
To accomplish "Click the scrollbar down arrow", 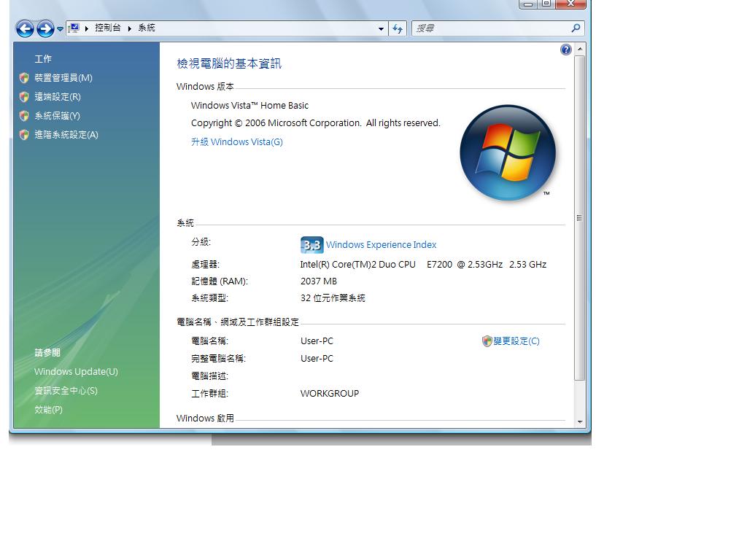I will click(580, 421).
